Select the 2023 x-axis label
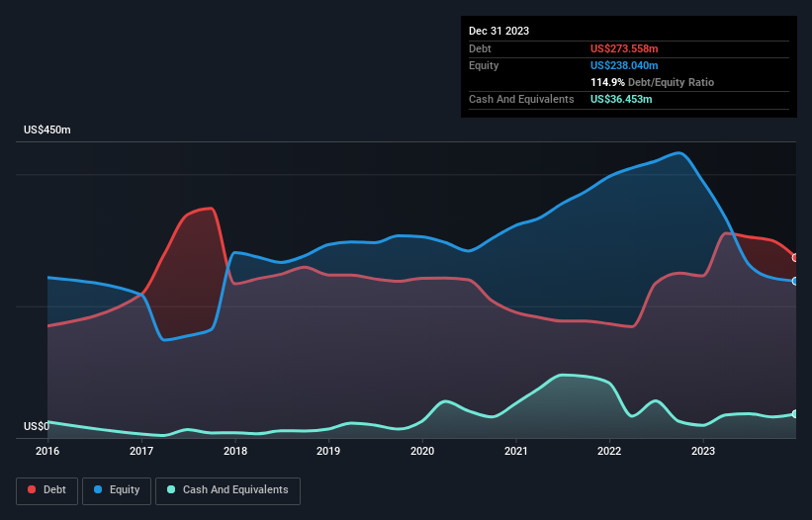Screen dimensions: 812x520 (x=703, y=451)
